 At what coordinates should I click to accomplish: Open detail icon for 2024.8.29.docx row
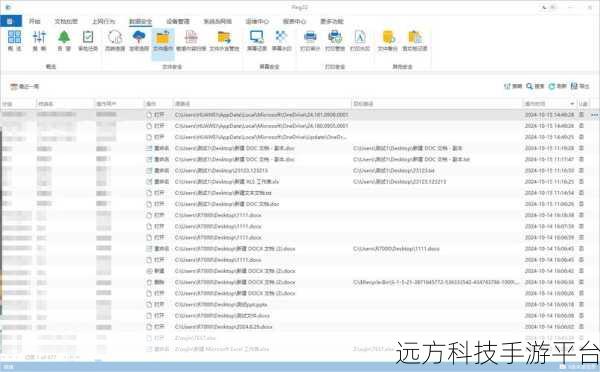[x=581, y=327]
